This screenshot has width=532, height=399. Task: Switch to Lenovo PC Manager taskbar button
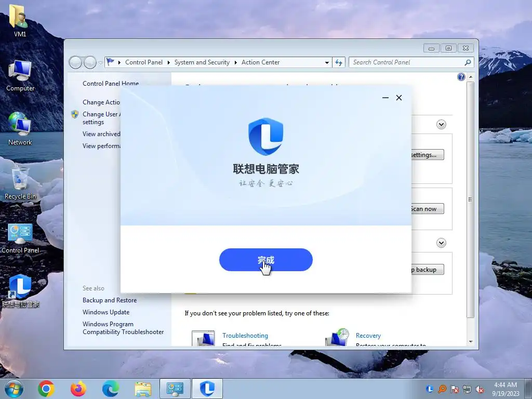click(207, 389)
